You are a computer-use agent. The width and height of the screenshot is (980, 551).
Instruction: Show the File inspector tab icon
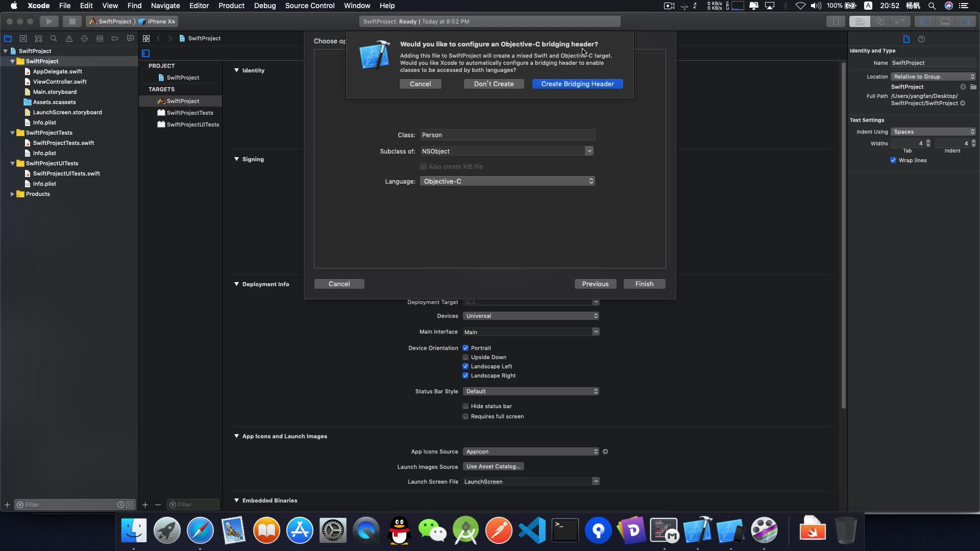[906, 39]
